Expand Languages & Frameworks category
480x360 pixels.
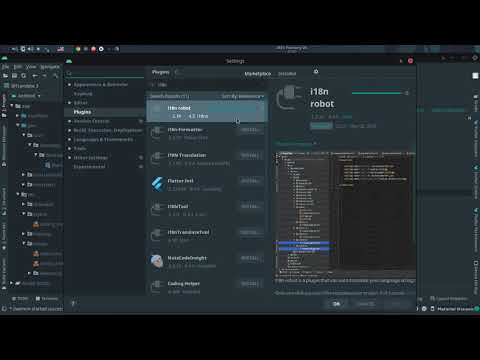(69, 139)
